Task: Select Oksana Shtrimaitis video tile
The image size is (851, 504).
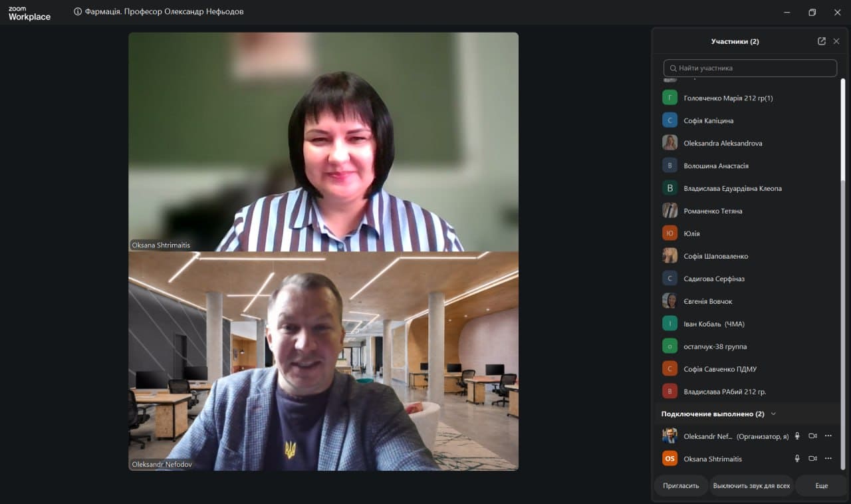Action: click(323, 142)
